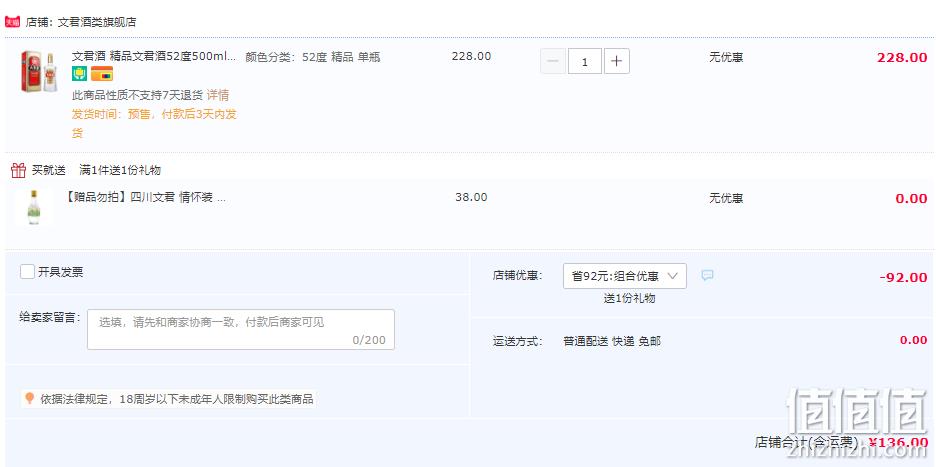The image size is (936, 467).
Task: Click the 送1份礼物 text under dropdown
Action: 629,298
